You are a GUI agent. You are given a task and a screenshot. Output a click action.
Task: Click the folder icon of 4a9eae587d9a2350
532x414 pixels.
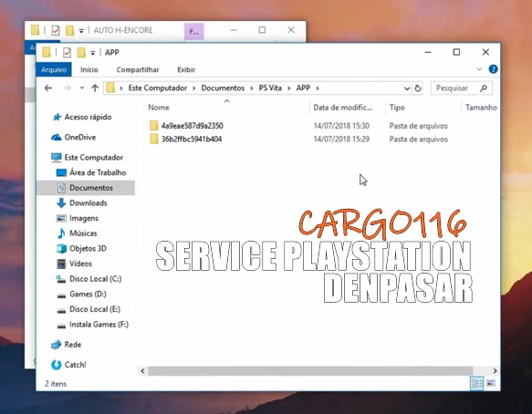pyautogui.click(x=153, y=126)
